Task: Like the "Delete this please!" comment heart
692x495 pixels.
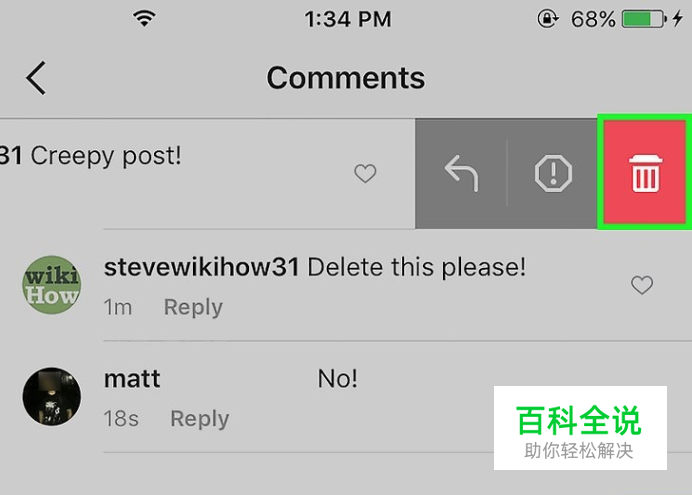Action: 642,285
